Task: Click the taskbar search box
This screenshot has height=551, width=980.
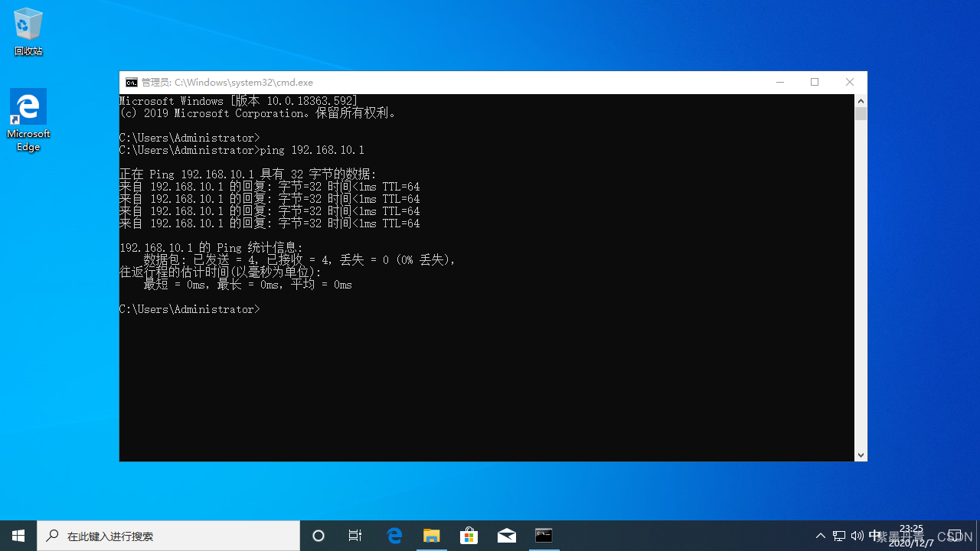Action: (x=168, y=536)
